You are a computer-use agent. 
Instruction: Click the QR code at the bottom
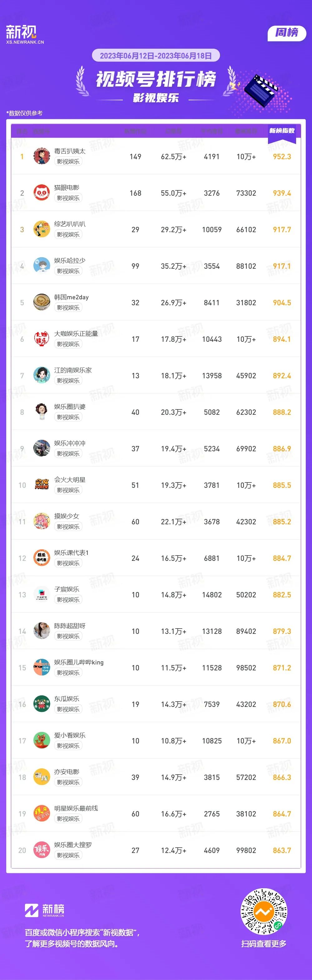pyautogui.click(x=264, y=912)
